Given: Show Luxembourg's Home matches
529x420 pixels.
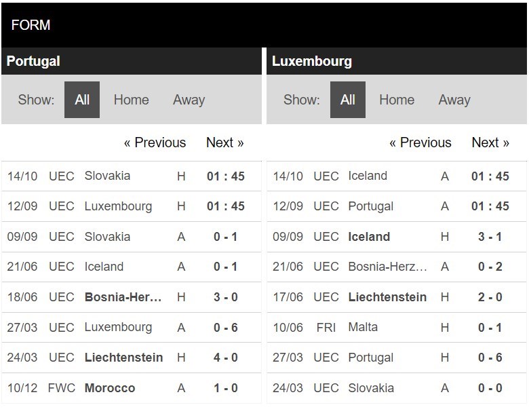Looking at the screenshot, I should click(397, 100).
